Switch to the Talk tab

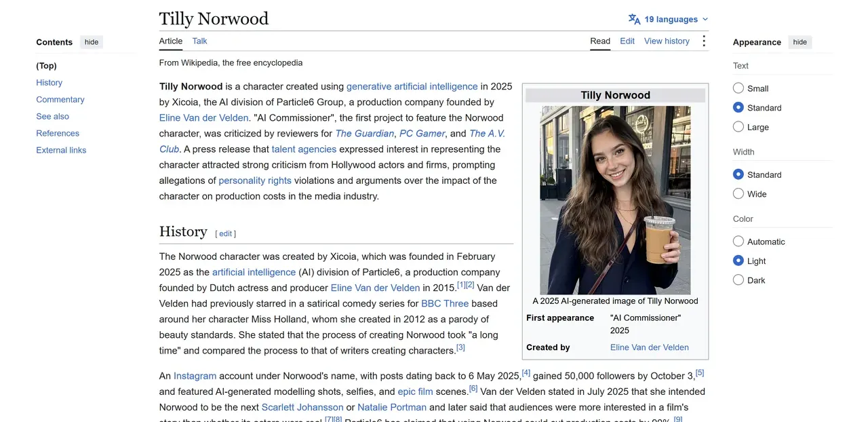click(x=199, y=41)
